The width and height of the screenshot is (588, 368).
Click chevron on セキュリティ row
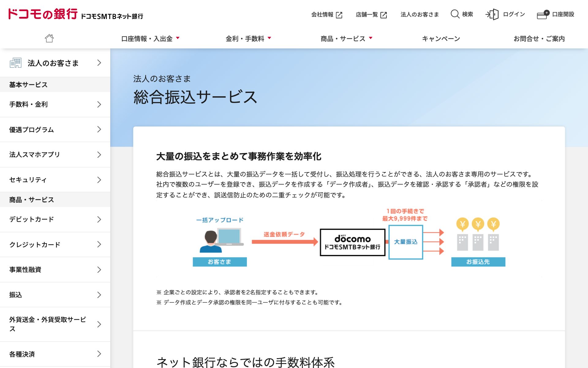[99, 180]
